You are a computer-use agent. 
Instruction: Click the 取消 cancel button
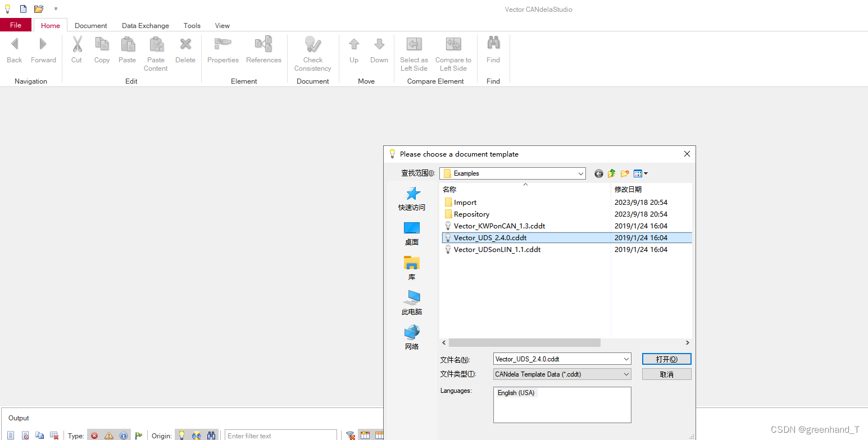coord(667,374)
